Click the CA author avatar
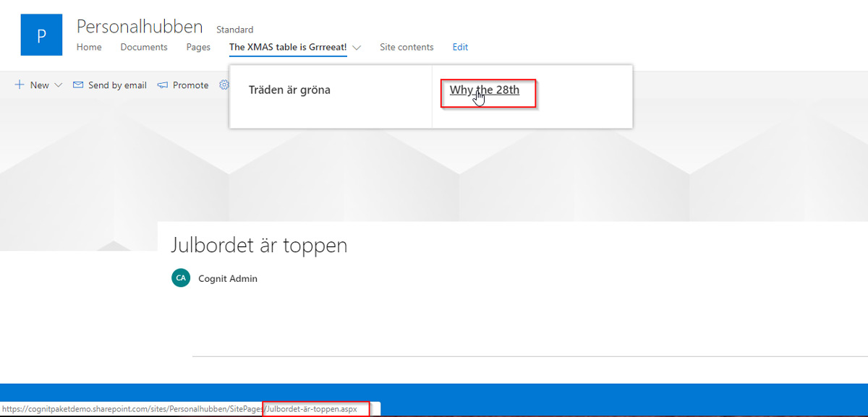Viewport: 868px width, 417px height. [181, 278]
